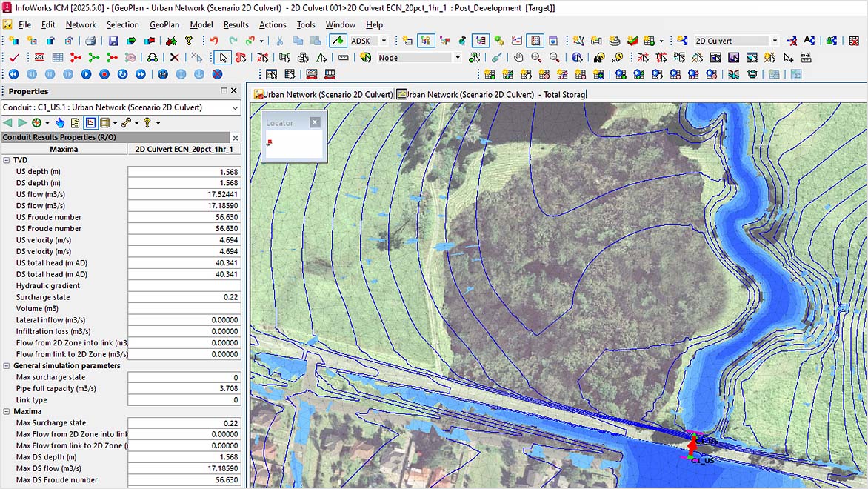Select the SQL query tool
Viewport: 868px width, 489px height.
point(40,57)
